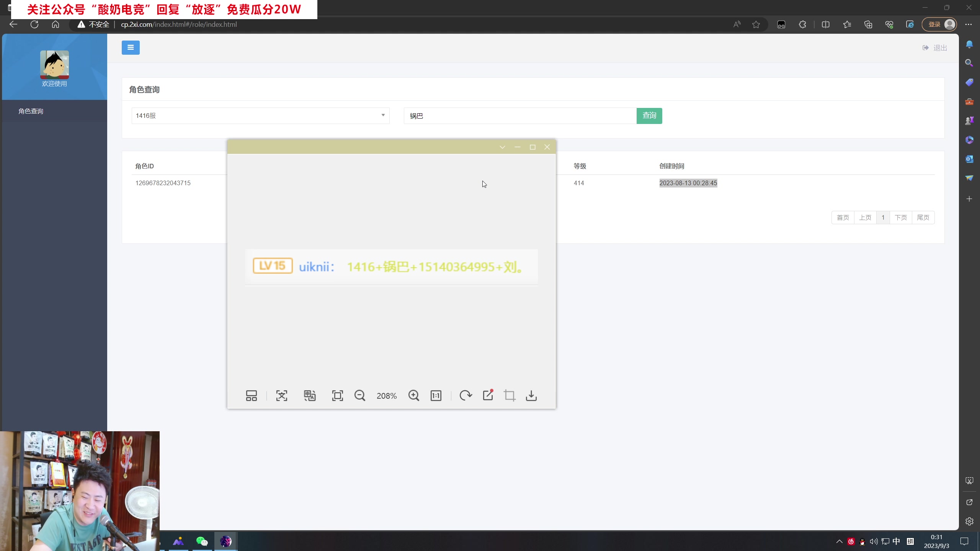The width and height of the screenshot is (980, 551).
Task: Toggle fit-to-window mode in the viewer
Action: coord(337,396)
